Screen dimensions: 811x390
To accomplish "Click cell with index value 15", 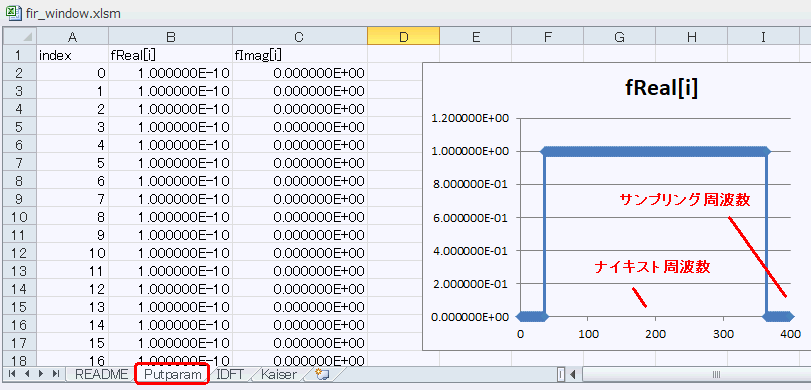I will click(x=72, y=341).
